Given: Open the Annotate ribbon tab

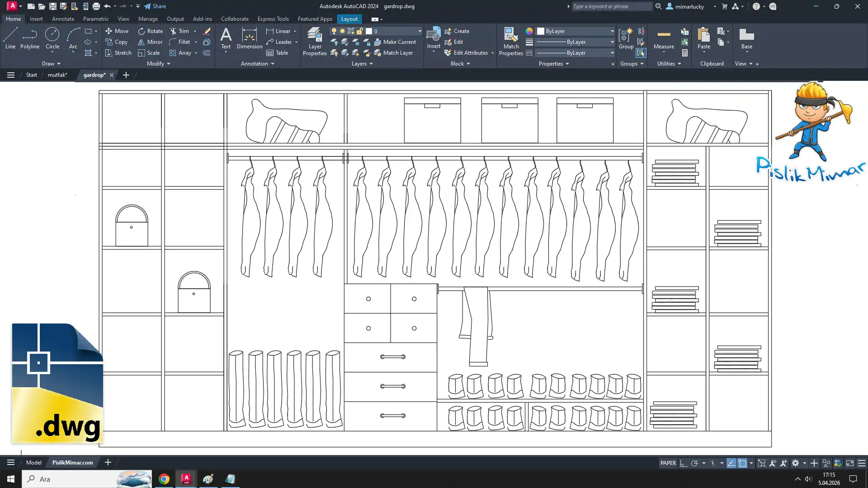Looking at the screenshot, I should coord(63,19).
